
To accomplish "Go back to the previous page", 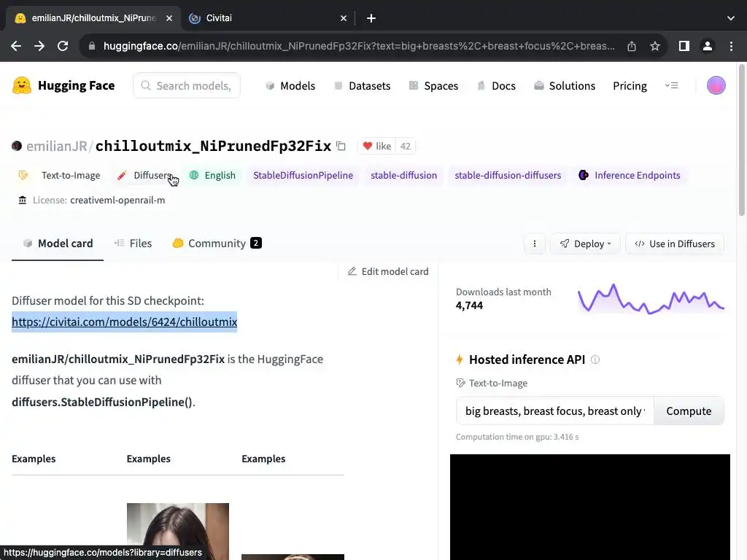I will pyautogui.click(x=16, y=46).
